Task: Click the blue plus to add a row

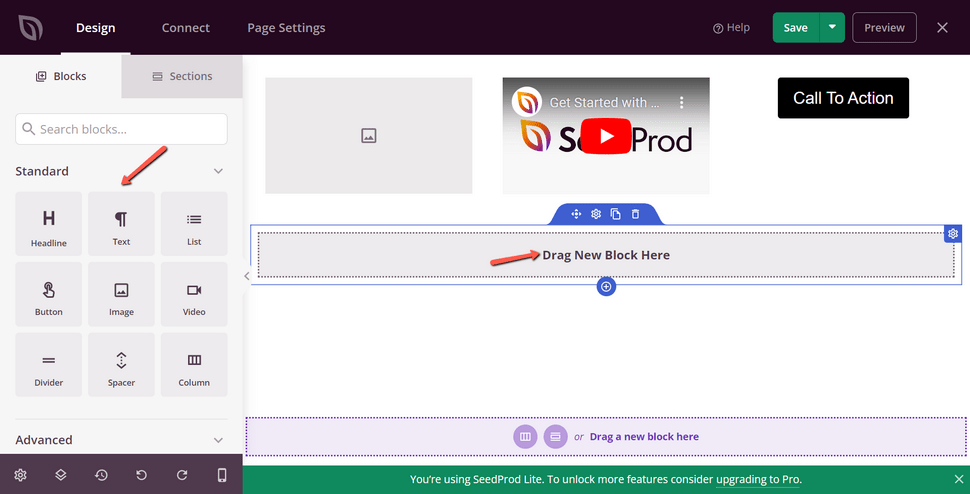Action: 606,287
